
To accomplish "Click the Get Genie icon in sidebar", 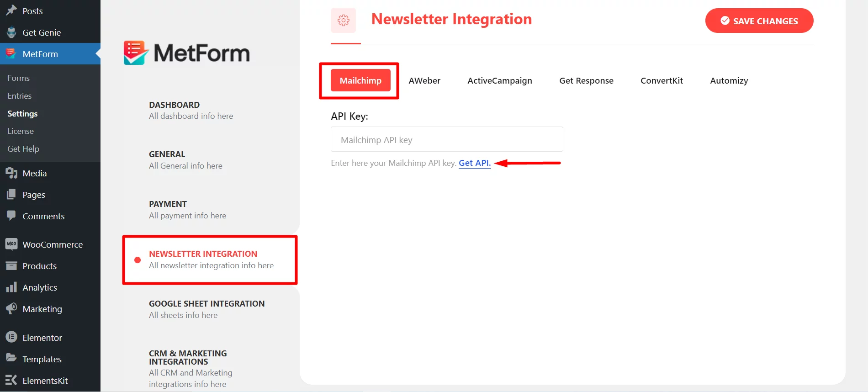I will pyautogui.click(x=11, y=32).
